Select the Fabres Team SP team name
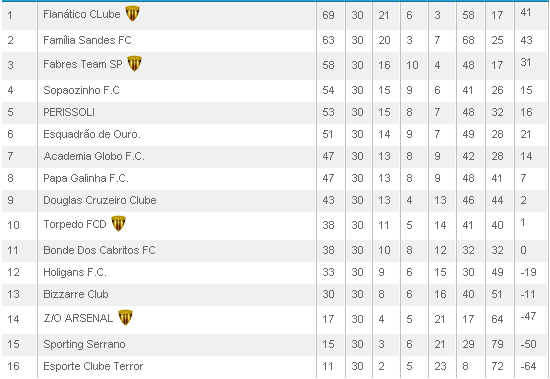 83,64
